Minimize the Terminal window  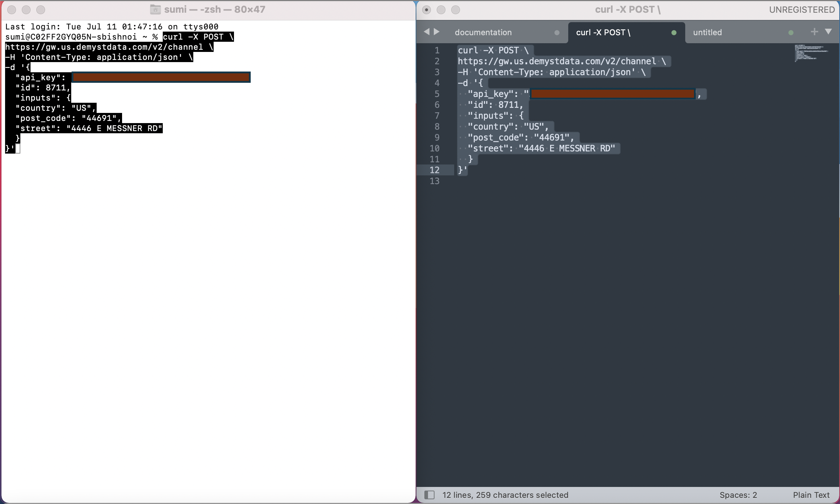[x=26, y=10]
